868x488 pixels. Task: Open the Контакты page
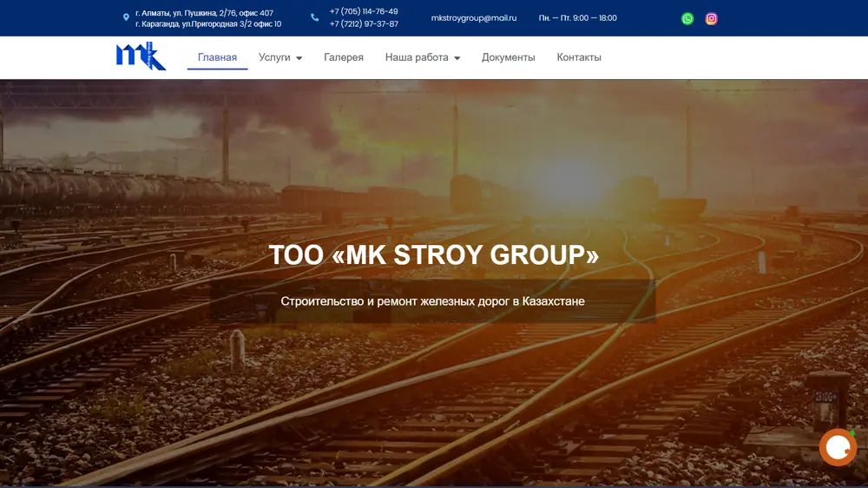[579, 57]
